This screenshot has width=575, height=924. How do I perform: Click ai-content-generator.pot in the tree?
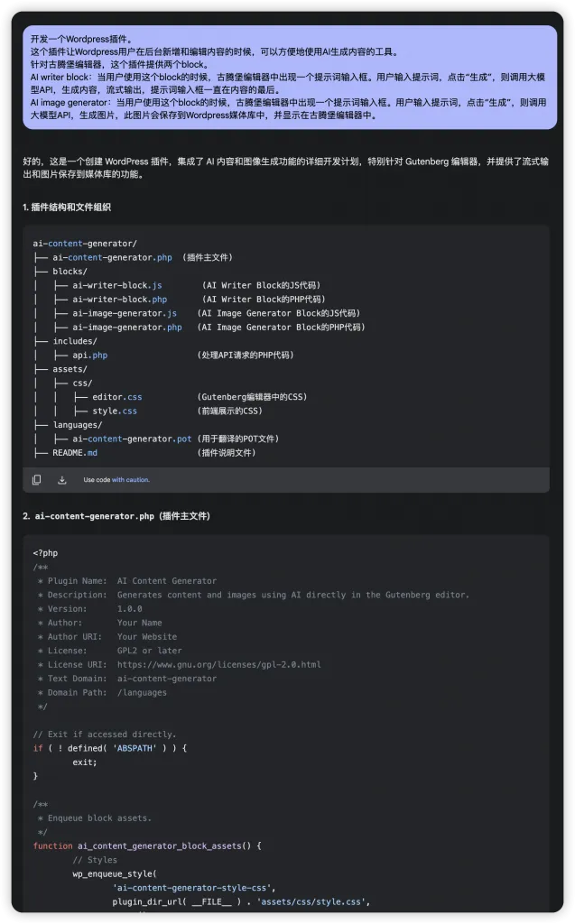point(132,439)
